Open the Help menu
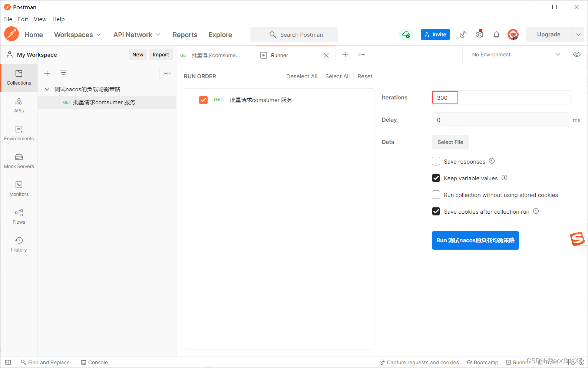Viewport: 588px width, 368px height. click(58, 19)
